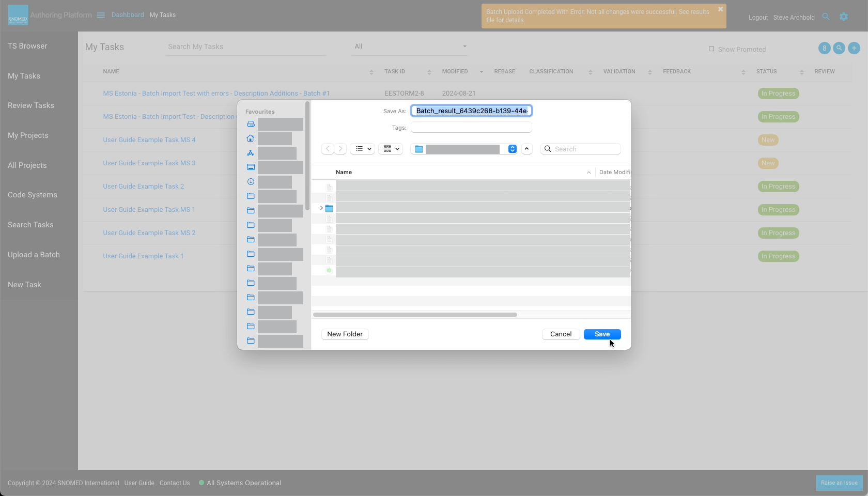Click the Dashboard breadcrumb link

pyautogui.click(x=128, y=15)
